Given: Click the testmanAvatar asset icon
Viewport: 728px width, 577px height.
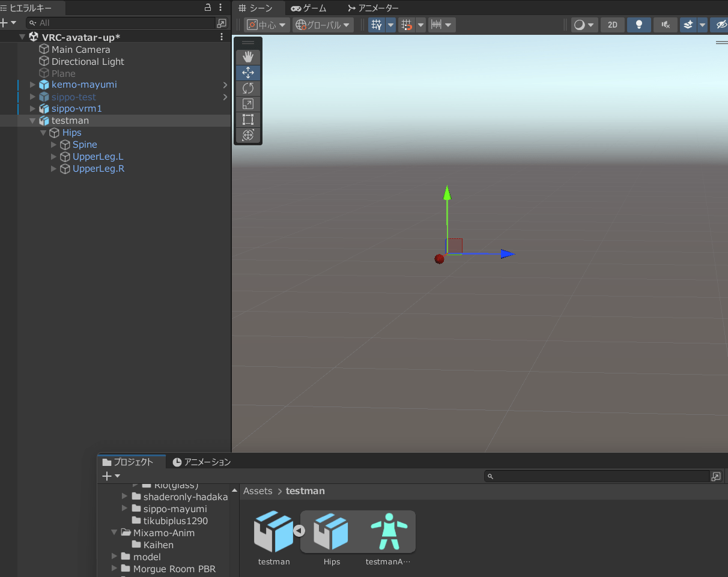Looking at the screenshot, I should (x=389, y=532).
